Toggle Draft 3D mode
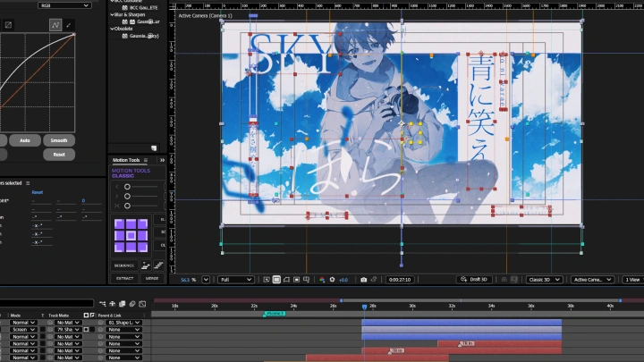 coord(475,280)
